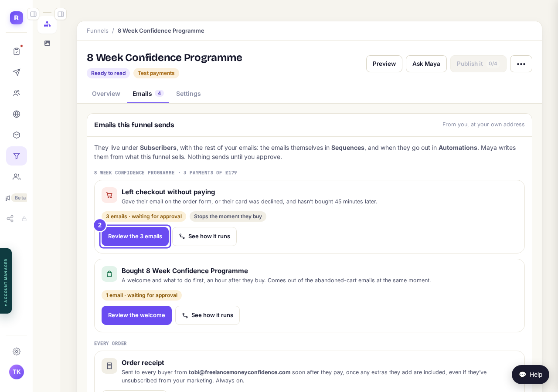558x392 pixels.
Task: Open the share nodes icon in sidebar
Action: 10,219
